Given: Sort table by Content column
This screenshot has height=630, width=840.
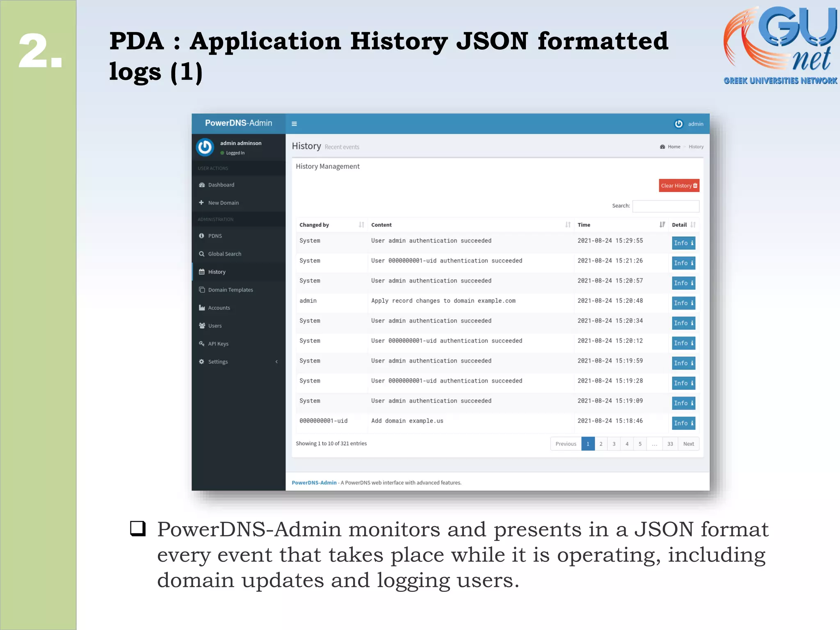Looking at the screenshot, I should [470, 225].
